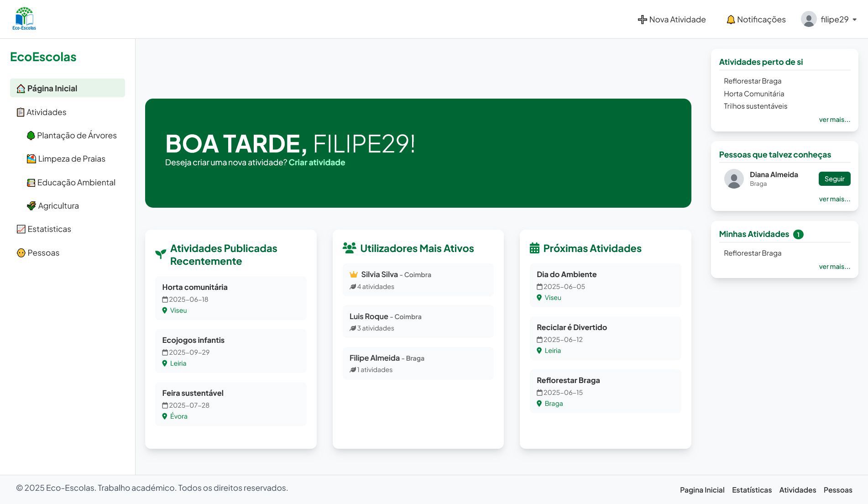
Task: Expand suggested people list with ver mais
Action: click(x=834, y=199)
